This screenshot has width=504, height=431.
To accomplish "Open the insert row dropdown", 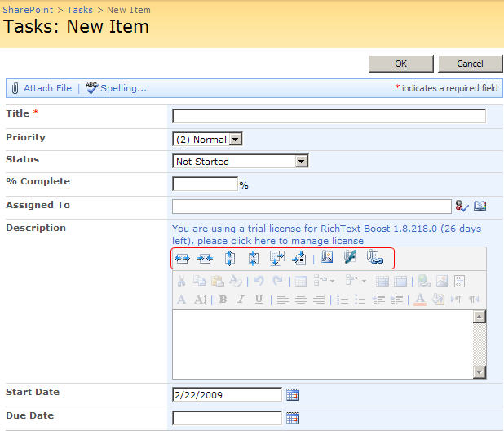I will [325, 281].
